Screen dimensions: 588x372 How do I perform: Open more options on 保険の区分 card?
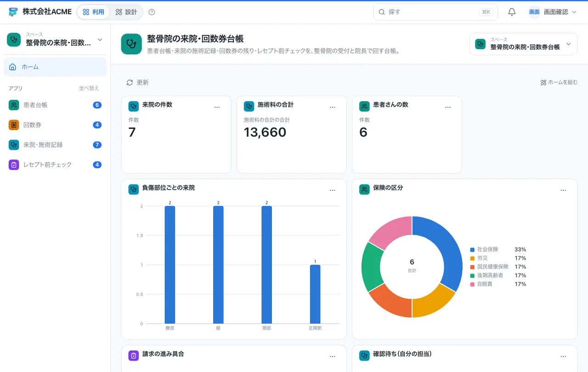coord(563,190)
